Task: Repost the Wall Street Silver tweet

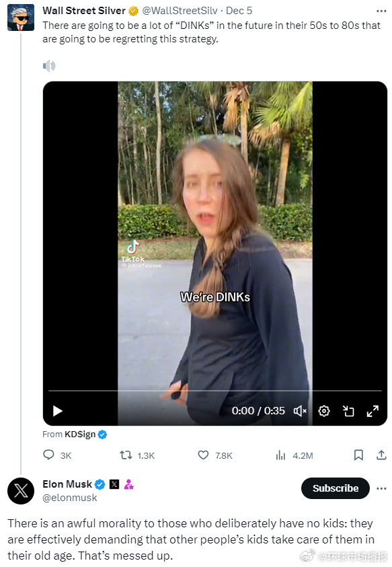Action: pyautogui.click(x=126, y=455)
